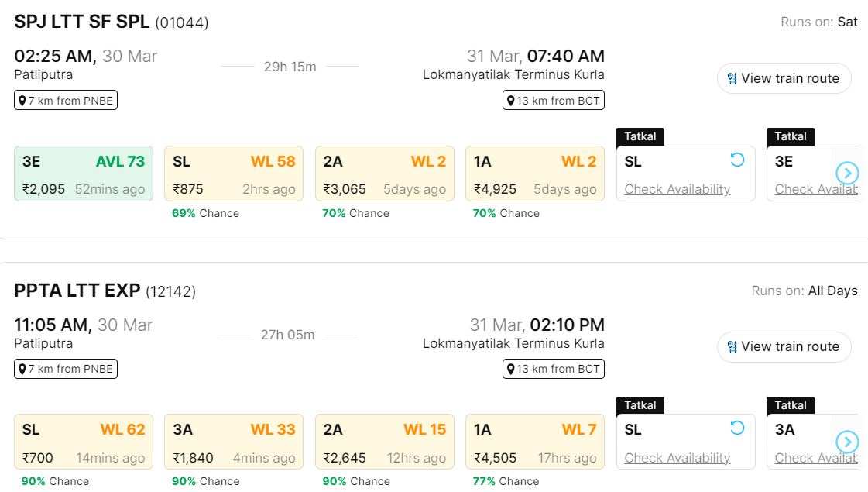The height and width of the screenshot is (492, 868).
Task: Click 13 km from BCT tag, PPTA LTT EXP
Action: click(x=553, y=369)
